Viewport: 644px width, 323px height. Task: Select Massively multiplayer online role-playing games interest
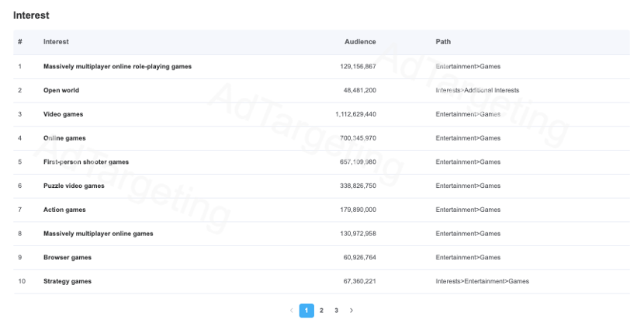pos(117,67)
